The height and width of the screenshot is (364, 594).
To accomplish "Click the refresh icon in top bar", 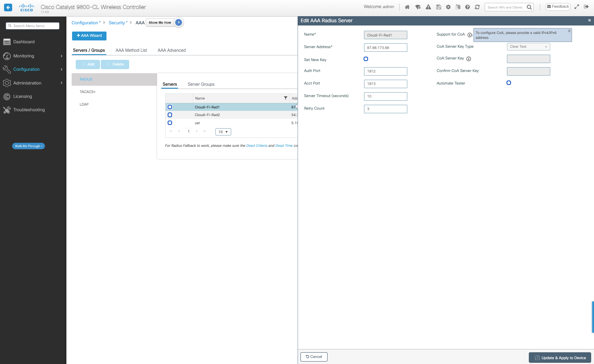I will (x=477, y=7).
